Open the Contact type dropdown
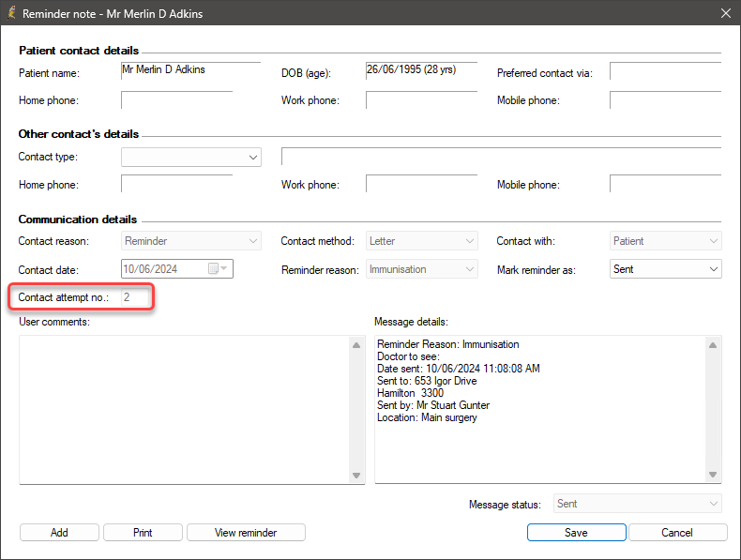 point(191,158)
